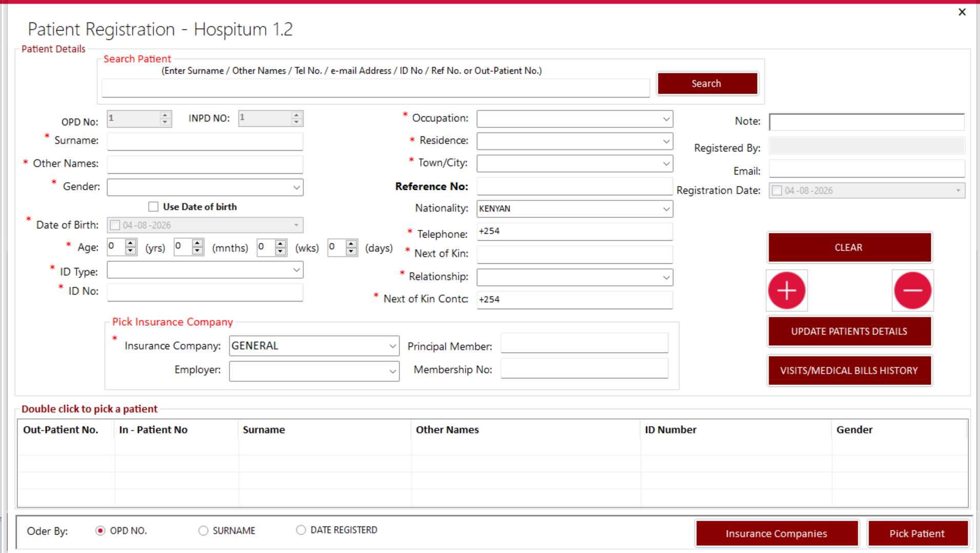
Task: Decrease the Age months spinner
Action: pyautogui.click(x=197, y=251)
